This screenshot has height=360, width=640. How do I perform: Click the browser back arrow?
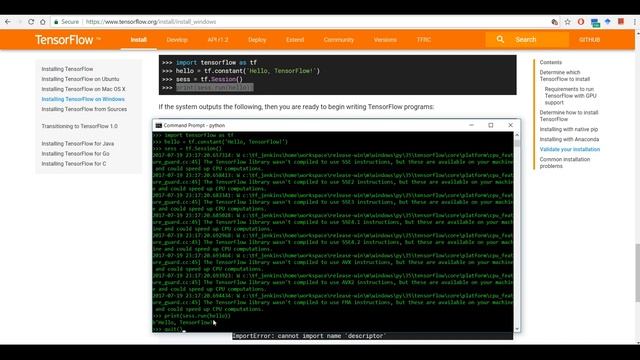point(8,22)
